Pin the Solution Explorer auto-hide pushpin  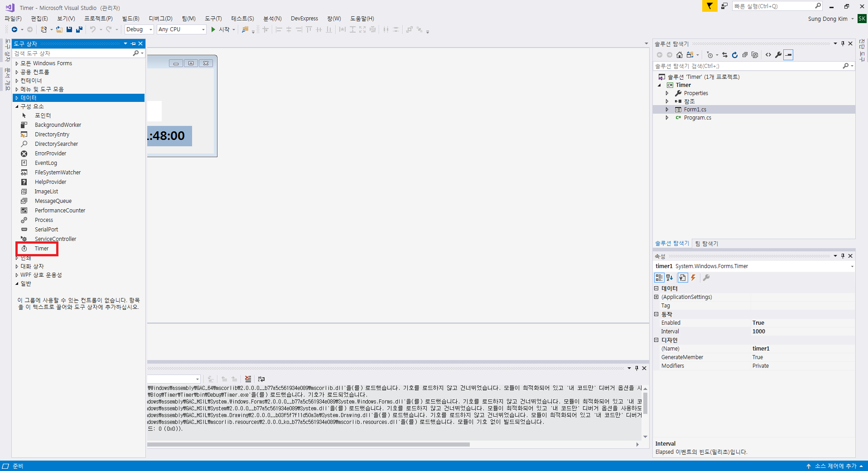[843, 43]
